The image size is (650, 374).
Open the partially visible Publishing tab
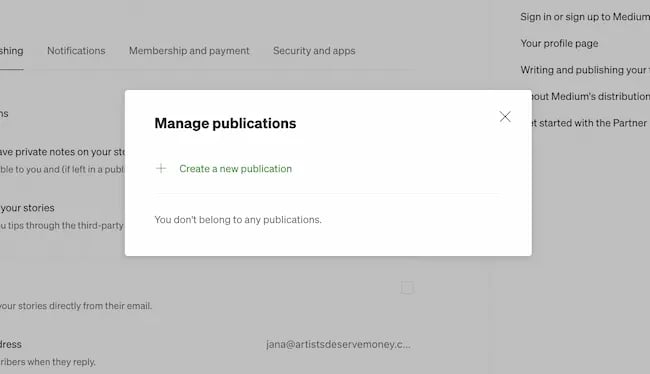pos(12,51)
